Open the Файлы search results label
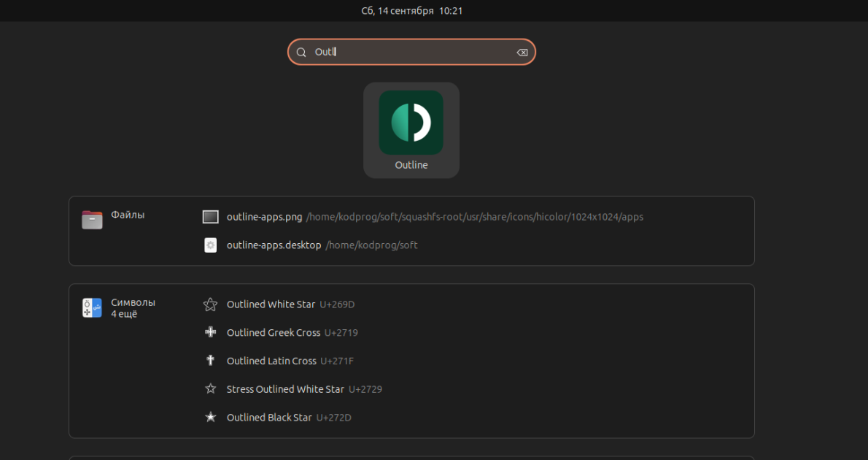The width and height of the screenshot is (868, 460). click(128, 215)
